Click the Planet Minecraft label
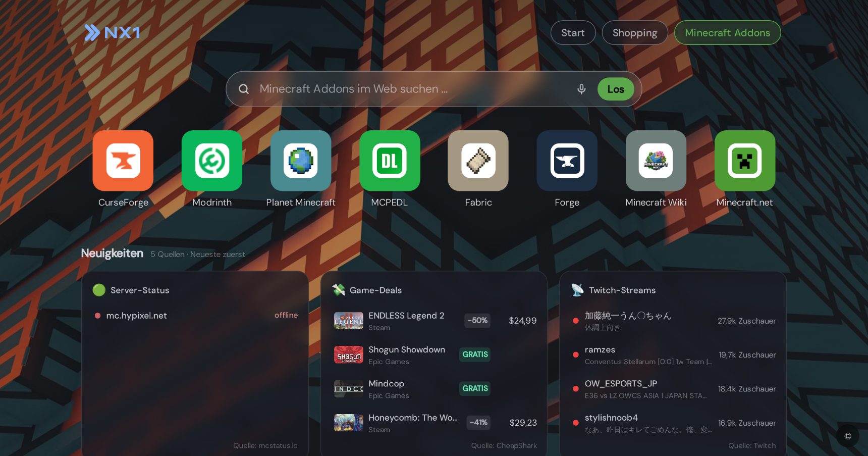 [301, 202]
